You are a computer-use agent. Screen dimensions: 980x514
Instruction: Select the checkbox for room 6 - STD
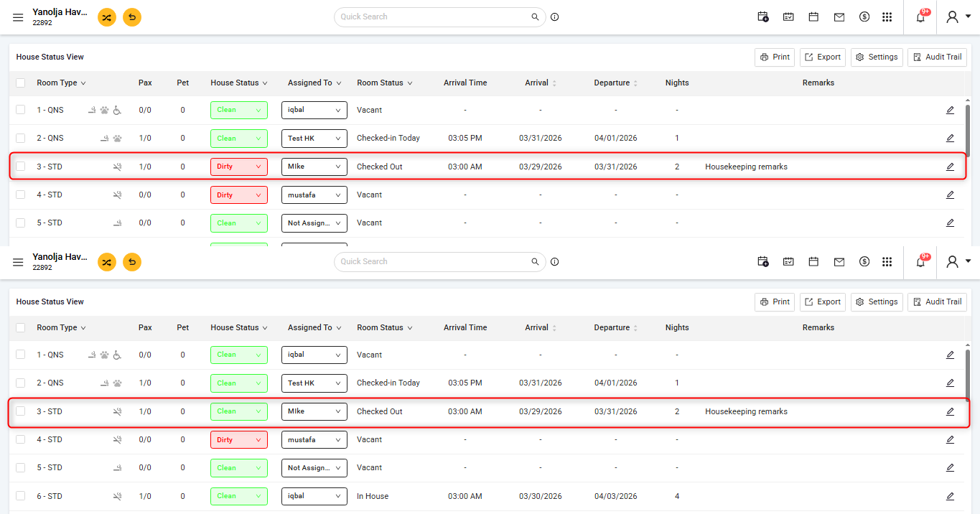click(21, 496)
